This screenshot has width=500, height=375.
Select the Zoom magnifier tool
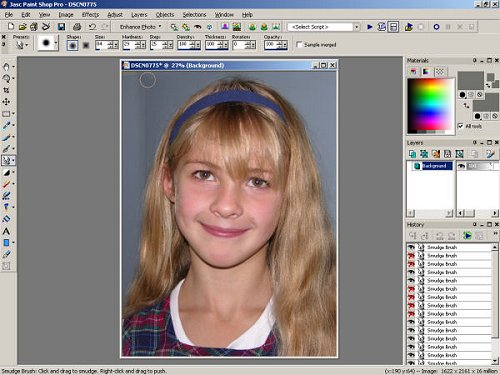[6, 78]
